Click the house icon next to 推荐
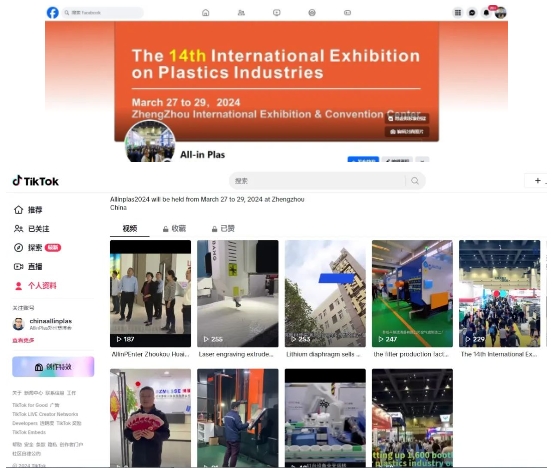Viewport: 552px width, 471px height. point(18,210)
